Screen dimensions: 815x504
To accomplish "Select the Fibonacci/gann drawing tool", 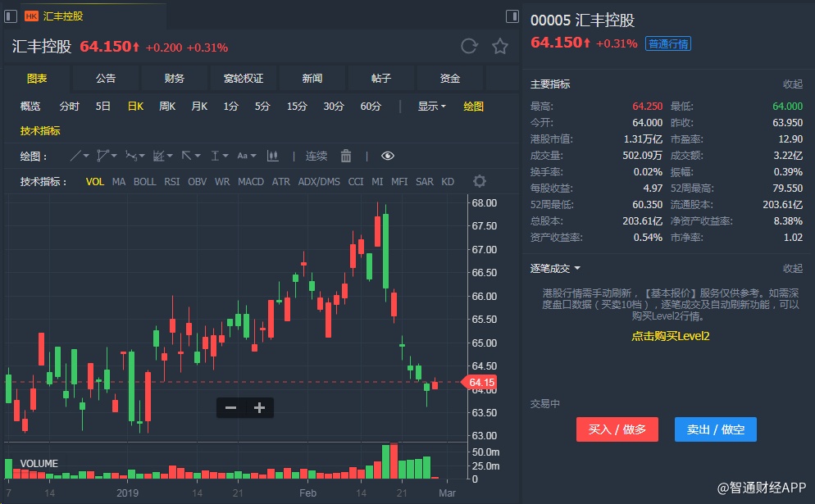I will (x=159, y=156).
